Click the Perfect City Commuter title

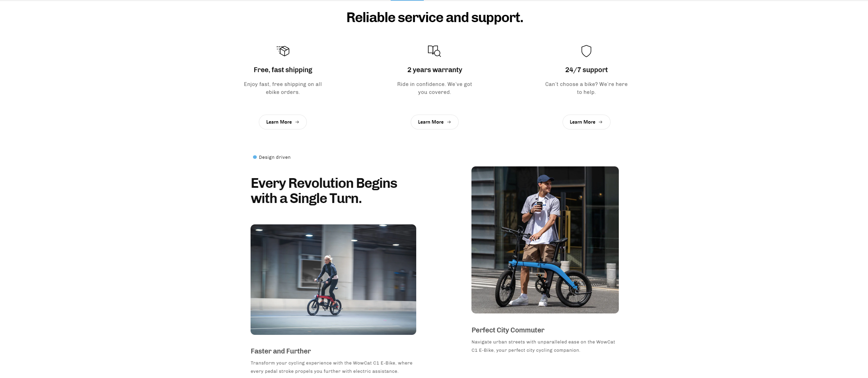click(508, 330)
